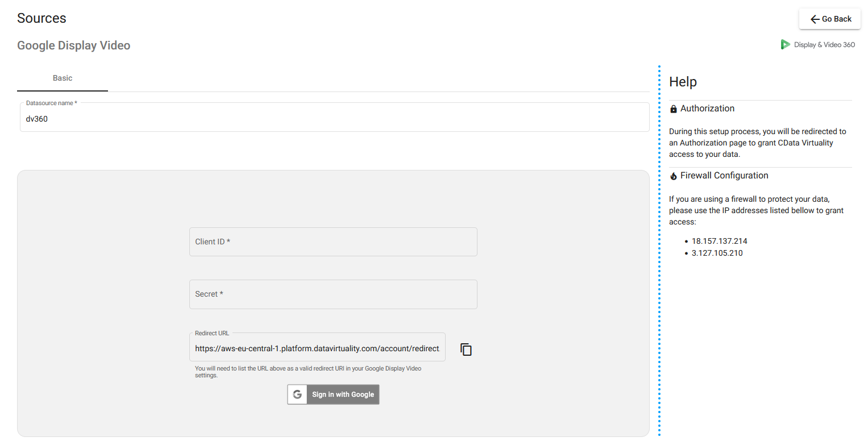This screenshot has width=868, height=441.
Task: Click the Sources page heading
Action: point(41,18)
